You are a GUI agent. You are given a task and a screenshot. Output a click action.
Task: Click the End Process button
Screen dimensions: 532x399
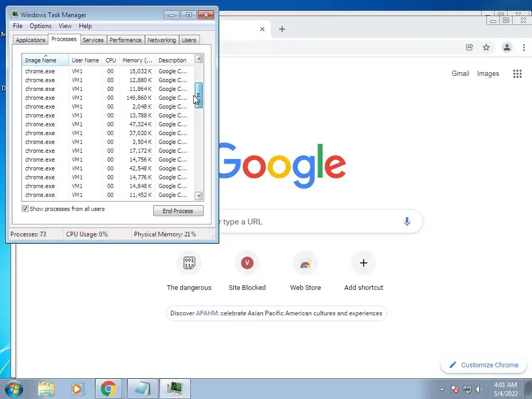pyautogui.click(x=178, y=211)
